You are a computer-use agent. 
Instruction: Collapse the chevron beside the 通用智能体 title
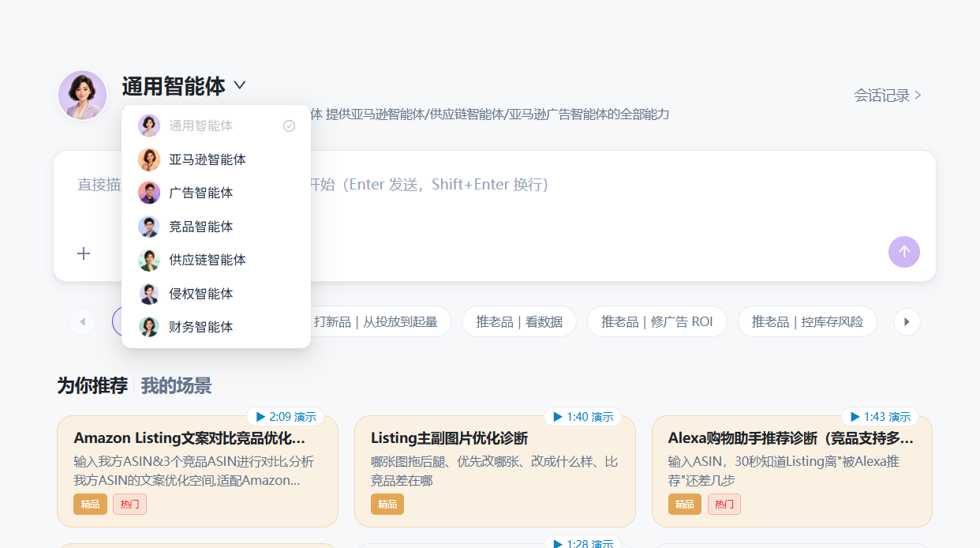[240, 85]
